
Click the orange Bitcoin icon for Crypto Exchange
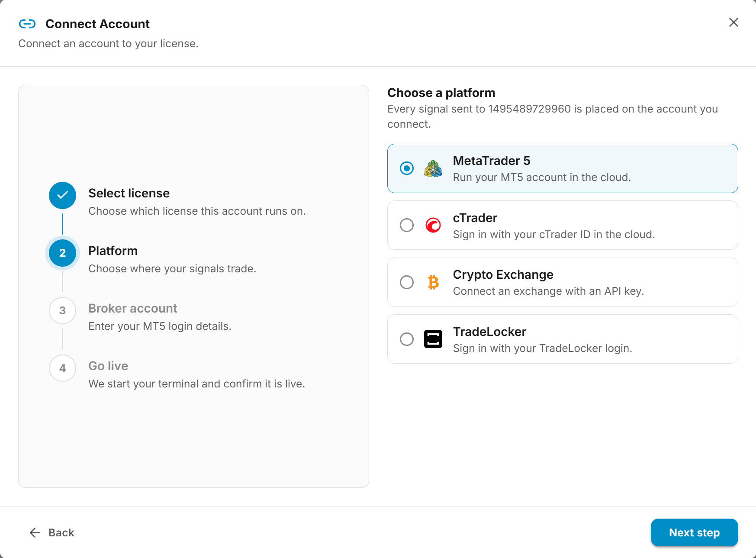pyautogui.click(x=433, y=282)
